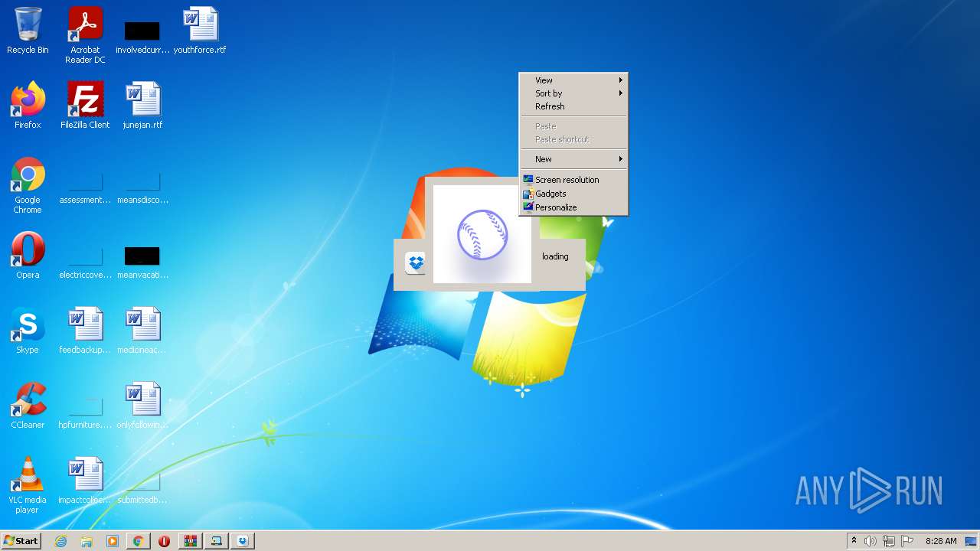Switch to WinRAR taskbar button

pyautogui.click(x=191, y=541)
